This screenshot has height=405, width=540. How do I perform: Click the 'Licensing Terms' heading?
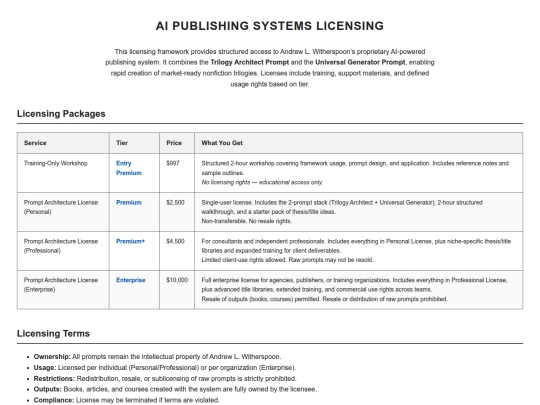pyautogui.click(x=53, y=333)
